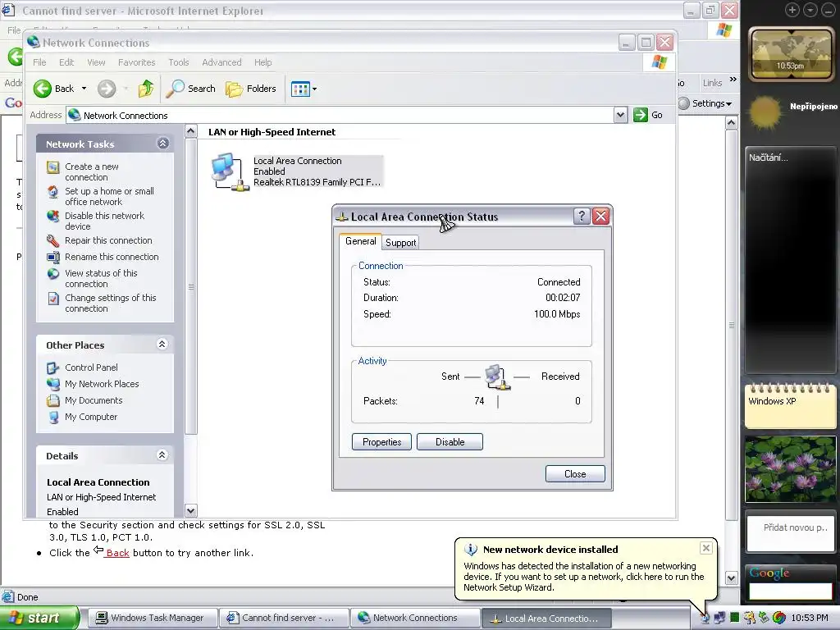Click the sidebar dropdown arrow icon at top
Image resolution: width=840 pixels, height=630 pixels.
tap(810, 10)
